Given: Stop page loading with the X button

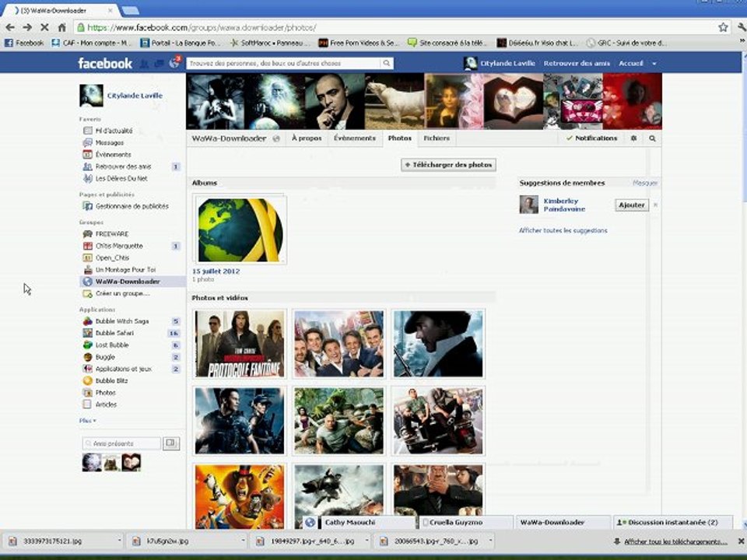Looking at the screenshot, I should pyautogui.click(x=44, y=28).
